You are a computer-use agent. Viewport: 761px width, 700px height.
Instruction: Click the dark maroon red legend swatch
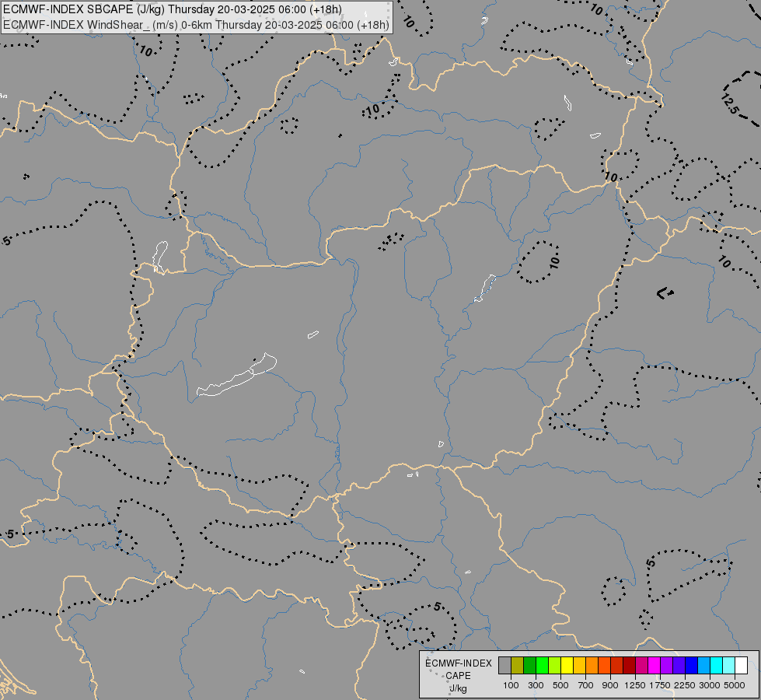pyautogui.click(x=630, y=666)
